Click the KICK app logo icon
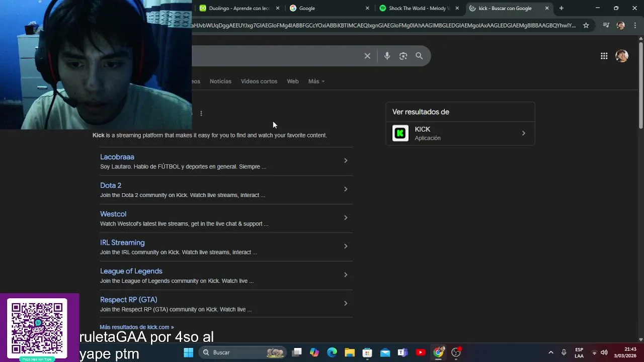644x362 pixels. [400, 133]
